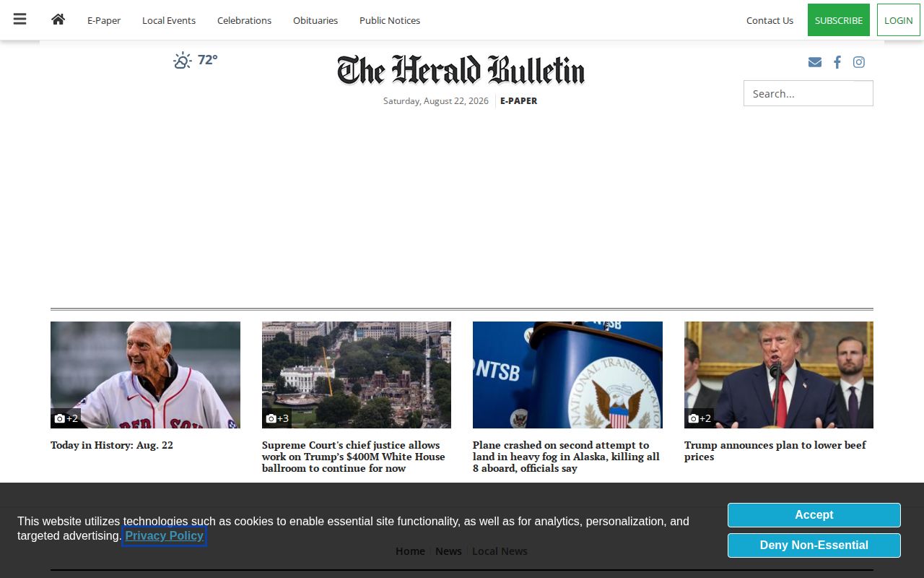Screen dimensions: 924x578
Task: Click the Deny Non-Essential button
Action: click(814, 545)
